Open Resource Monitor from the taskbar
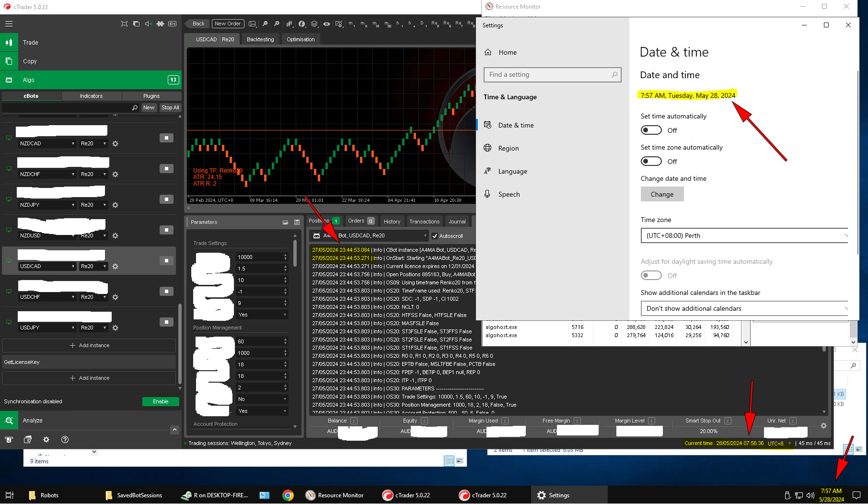The height and width of the screenshot is (504, 868). click(335, 495)
